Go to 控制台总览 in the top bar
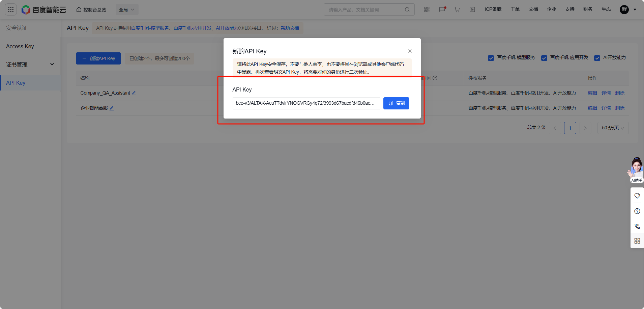Image resolution: width=644 pixels, height=309 pixels. point(91,9)
